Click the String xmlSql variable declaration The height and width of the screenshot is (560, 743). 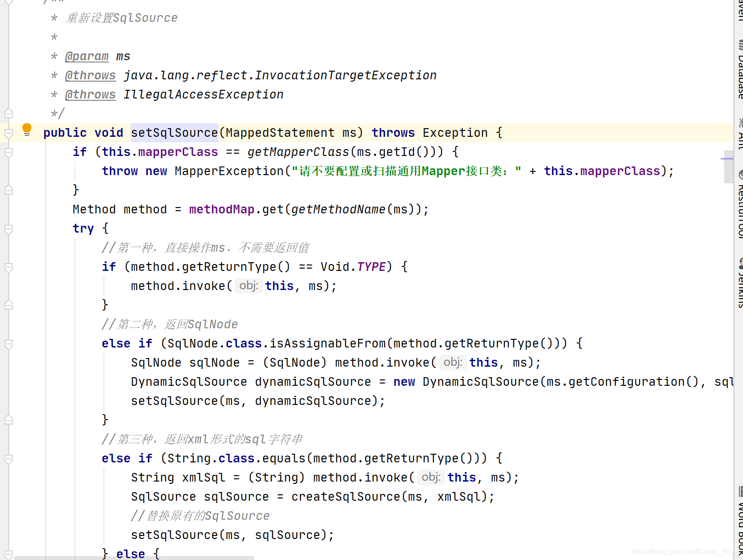coord(178,477)
